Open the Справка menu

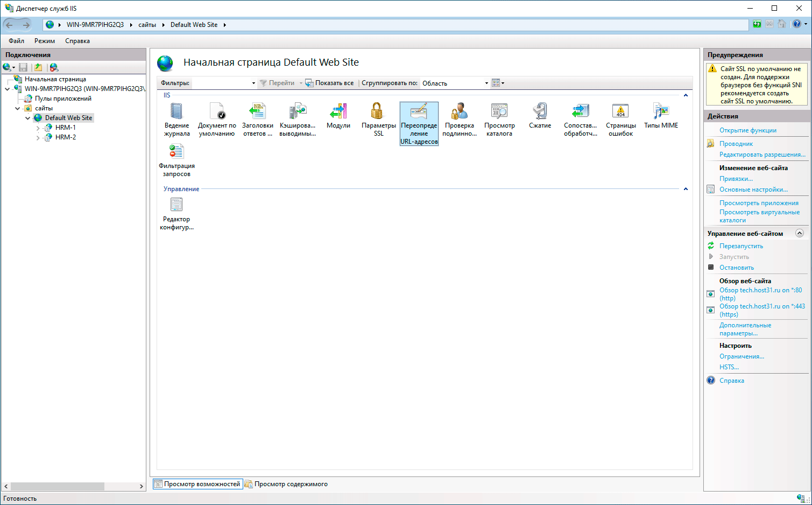[x=77, y=41]
